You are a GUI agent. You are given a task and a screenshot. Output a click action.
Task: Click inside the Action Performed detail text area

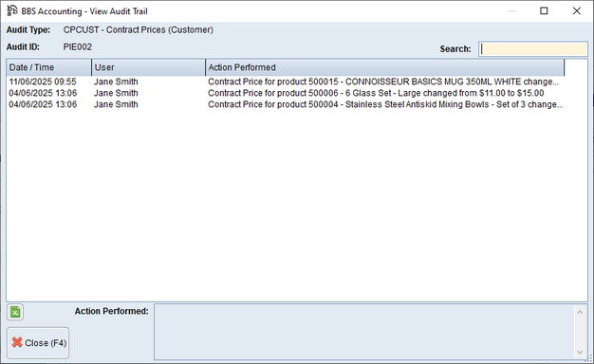[x=364, y=332]
